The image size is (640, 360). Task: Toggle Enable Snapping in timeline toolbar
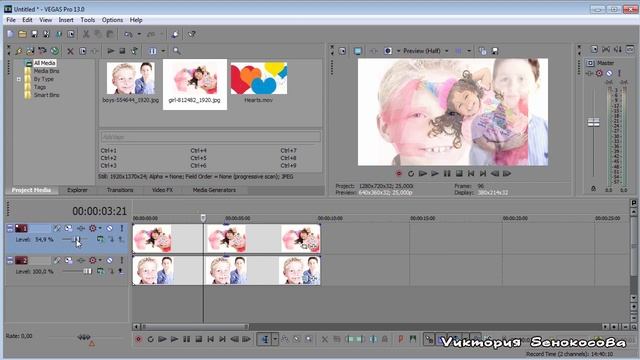coord(429,339)
